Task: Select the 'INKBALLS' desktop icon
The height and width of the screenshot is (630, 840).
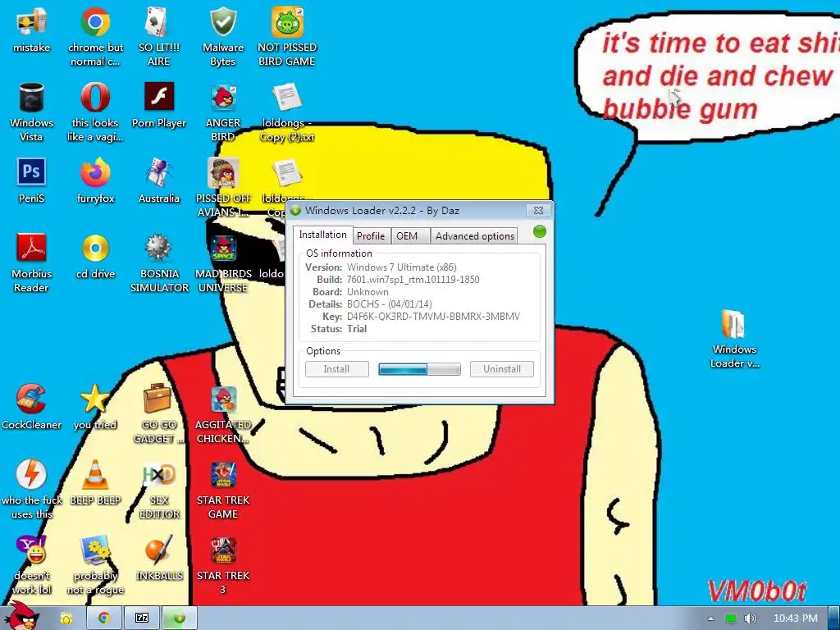Action: (158, 558)
